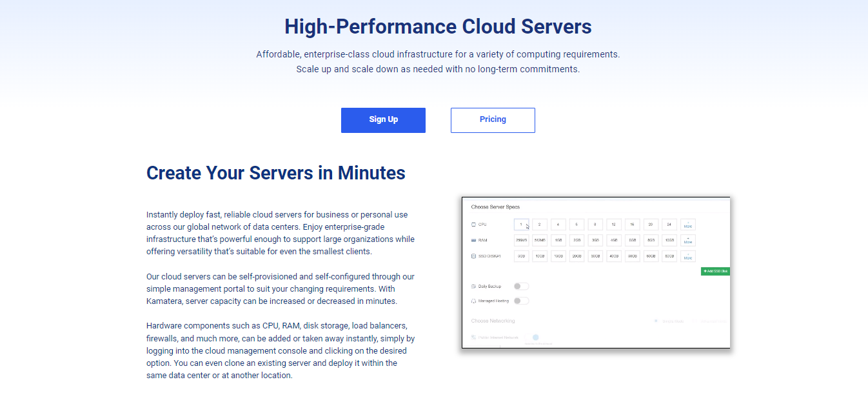Choose 10GB in the SSD DISK#1 row
Image resolution: width=868 pixels, height=393 pixels.
coord(540,256)
